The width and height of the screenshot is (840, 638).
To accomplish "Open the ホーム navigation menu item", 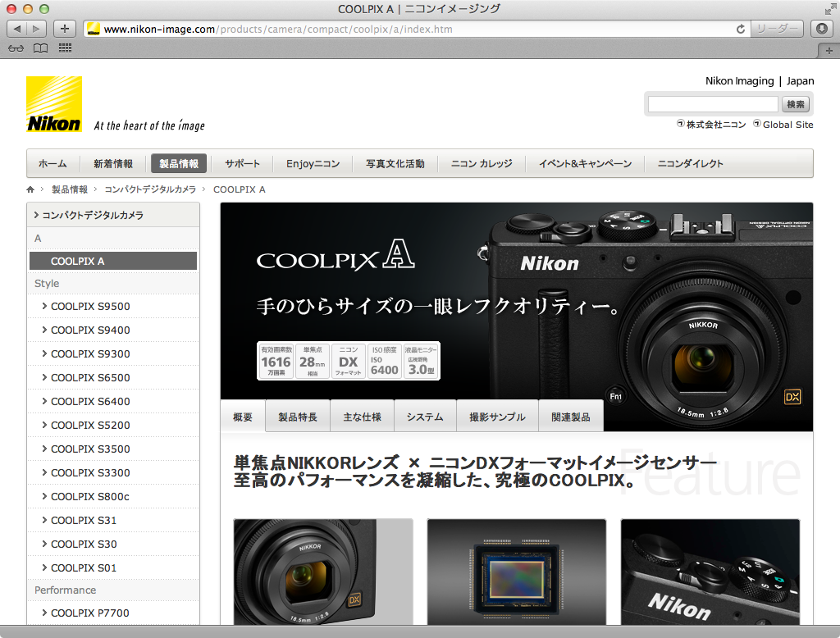I will click(52, 163).
